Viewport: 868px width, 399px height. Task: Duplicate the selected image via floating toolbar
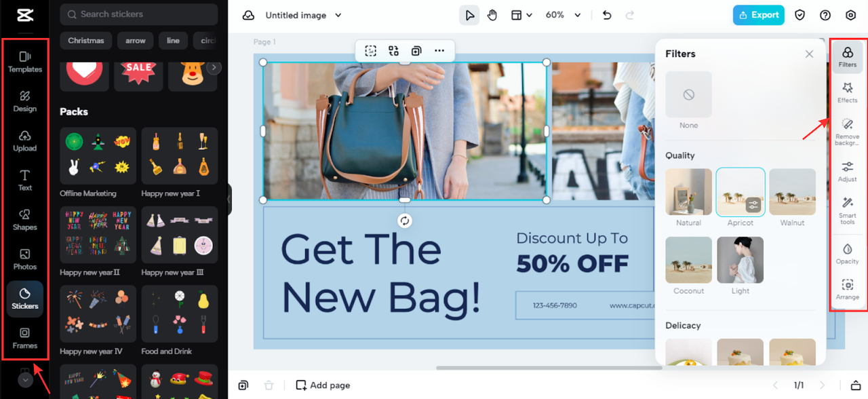[416, 50]
